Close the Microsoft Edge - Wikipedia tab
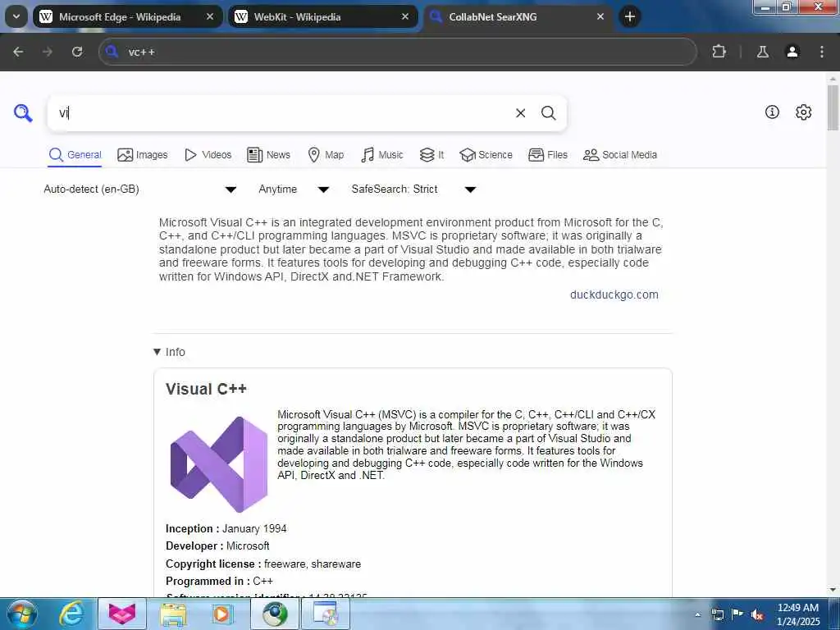Viewport: 840px width, 630px height. pos(210,16)
